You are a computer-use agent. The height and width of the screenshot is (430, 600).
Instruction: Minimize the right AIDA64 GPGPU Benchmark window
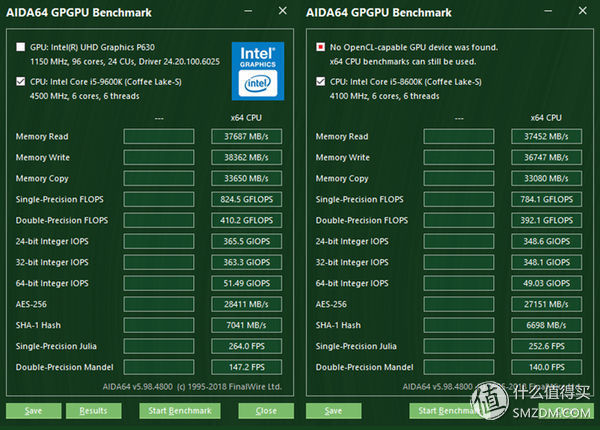548,11
